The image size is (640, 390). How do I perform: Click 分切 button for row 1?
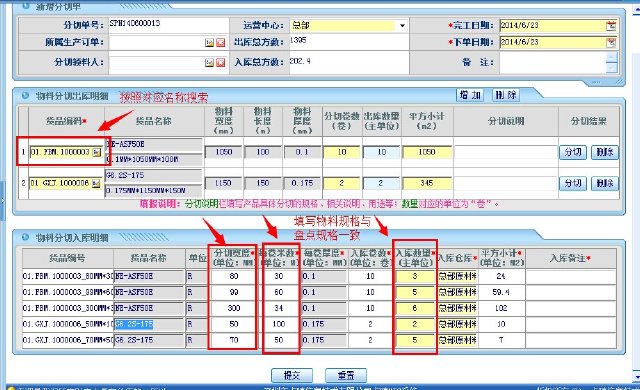point(573,152)
